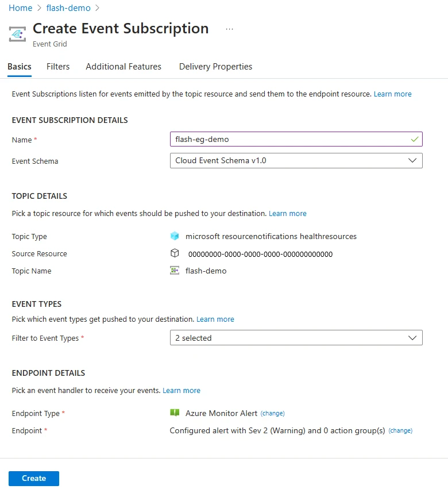Switch to the Filters tab
The image size is (448, 493).
click(x=57, y=67)
